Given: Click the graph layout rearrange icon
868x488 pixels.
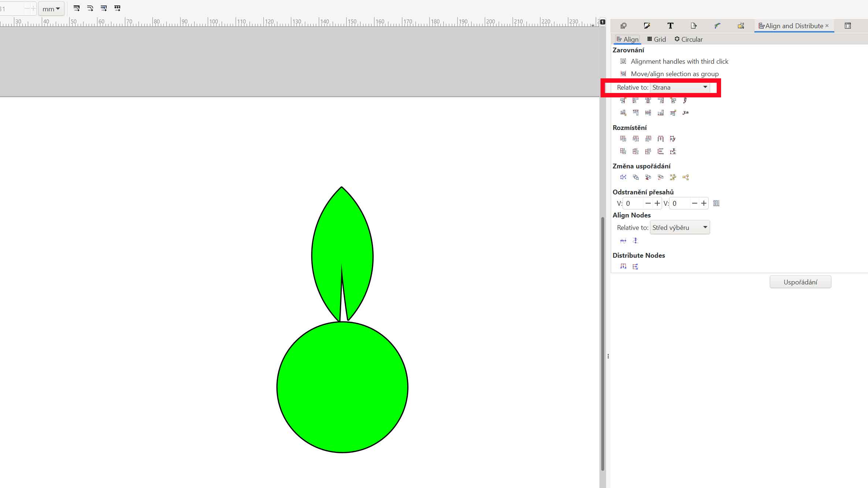Looking at the screenshot, I should 623,177.
